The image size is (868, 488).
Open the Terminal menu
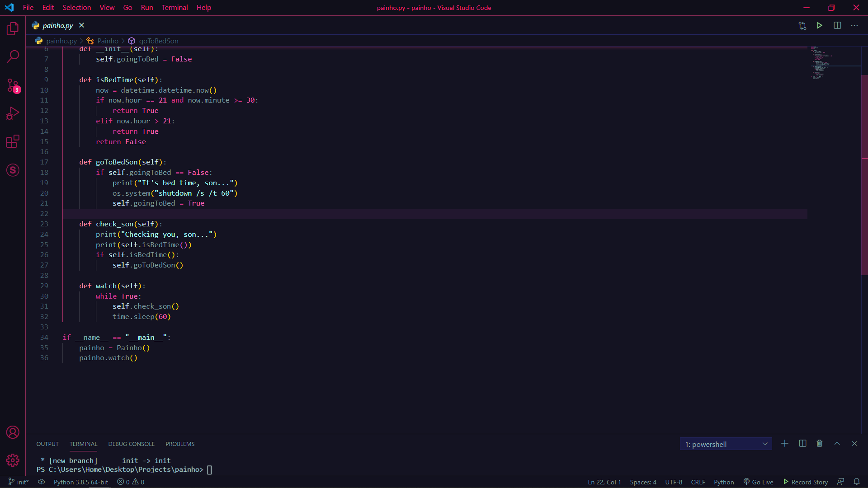pyautogui.click(x=174, y=7)
